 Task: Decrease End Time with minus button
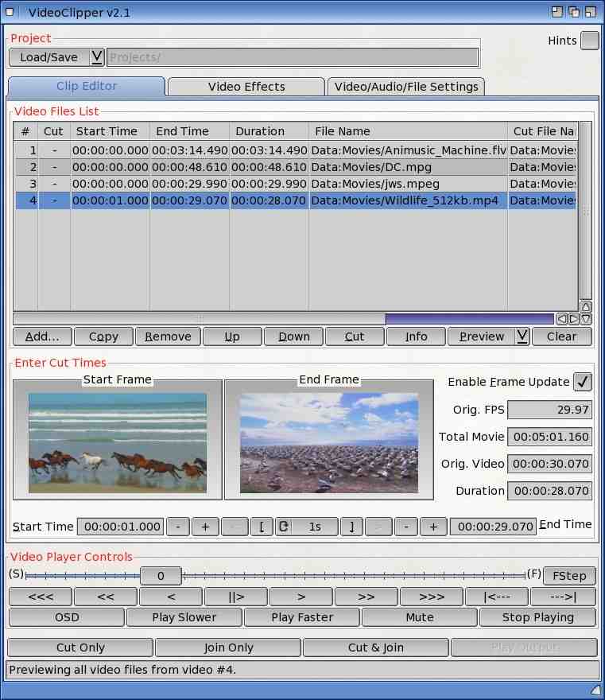(x=406, y=527)
